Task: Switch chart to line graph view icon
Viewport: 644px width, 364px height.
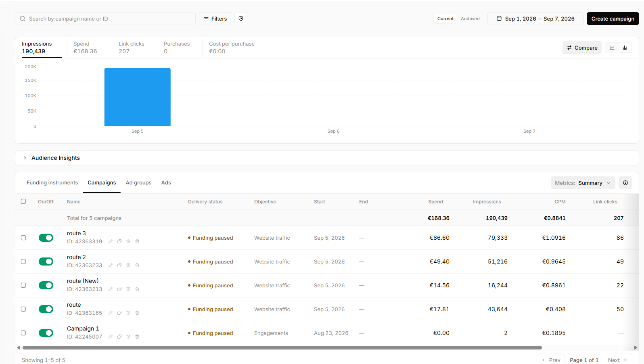Action: (x=612, y=48)
